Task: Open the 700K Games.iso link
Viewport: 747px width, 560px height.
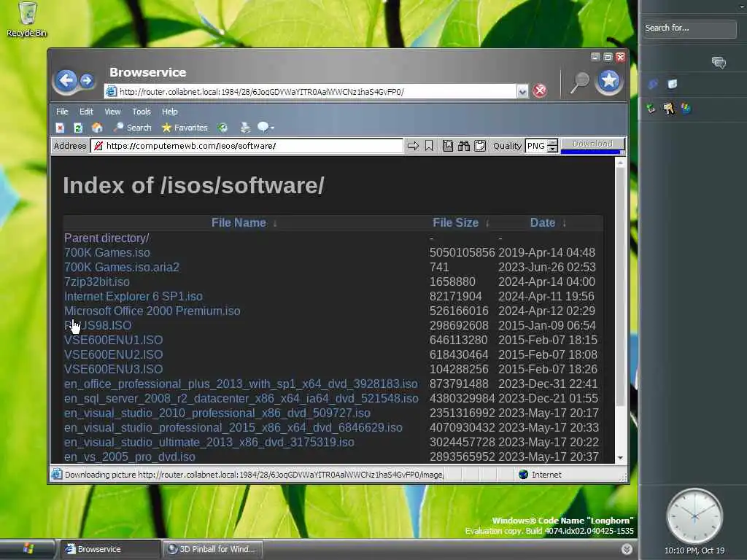Action: point(107,253)
